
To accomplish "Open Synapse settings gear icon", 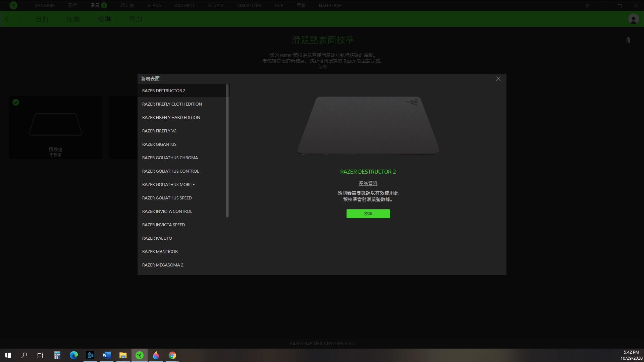I will 588,6.
